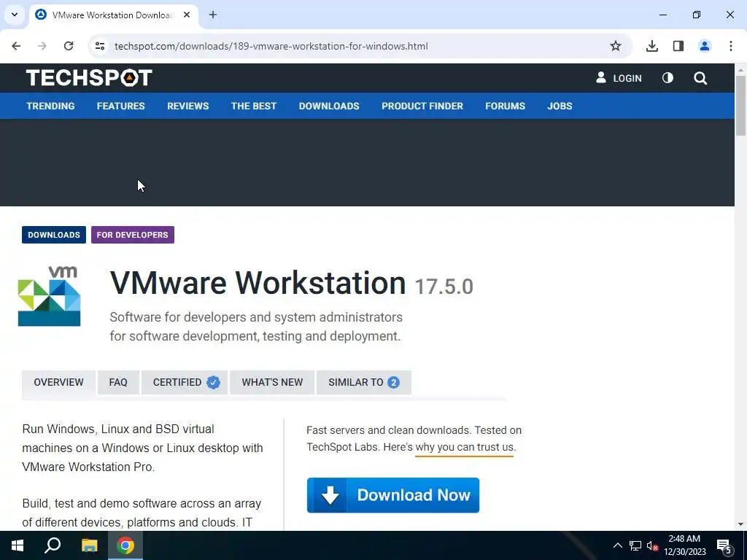Click the Chrome taskbar icon

[125, 545]
